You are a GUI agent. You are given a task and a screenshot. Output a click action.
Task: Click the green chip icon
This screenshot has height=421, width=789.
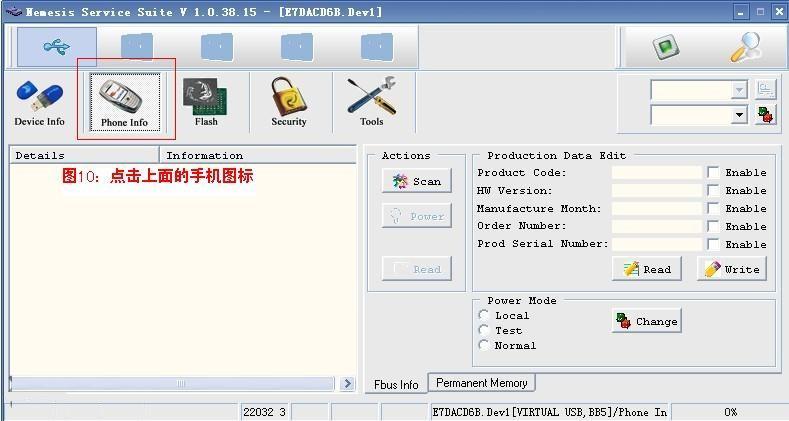[x=666, y=48]
